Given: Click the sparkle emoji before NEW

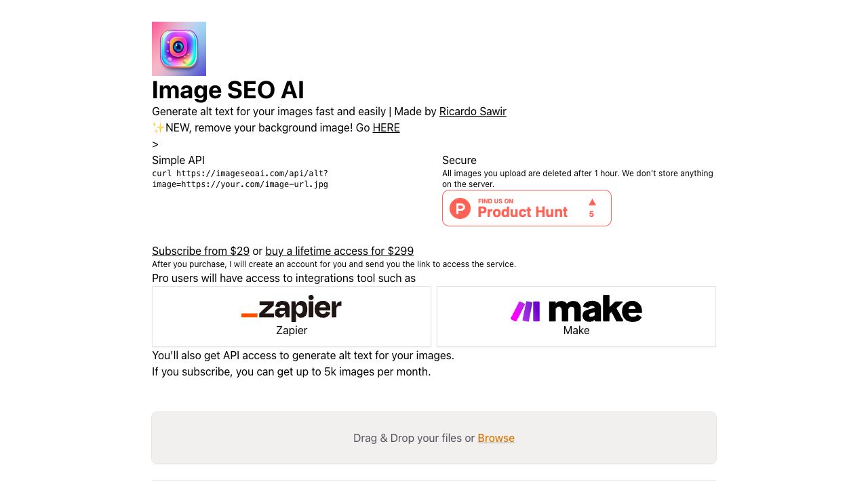Looking at the screenshot, I should (158, 128).
